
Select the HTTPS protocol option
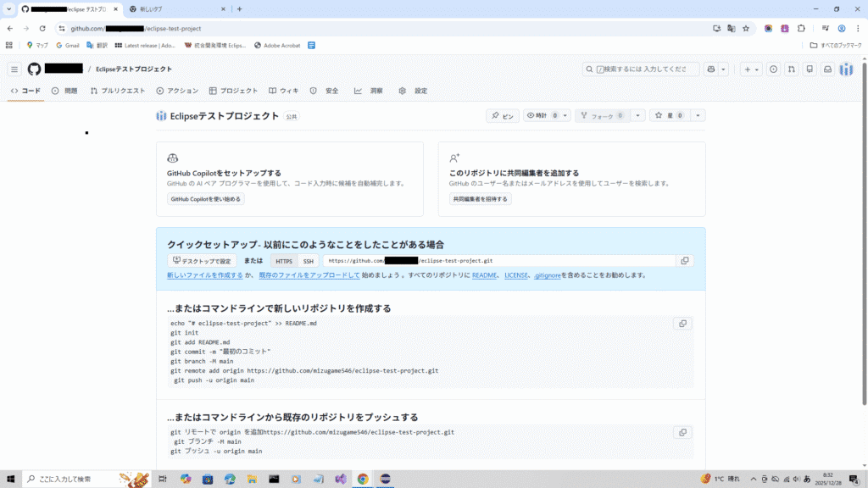(284, 261)
